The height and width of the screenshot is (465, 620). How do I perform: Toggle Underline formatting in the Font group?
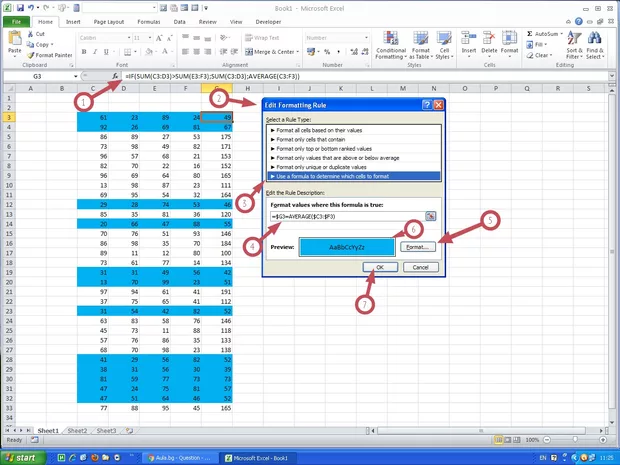tap(106, 52)
